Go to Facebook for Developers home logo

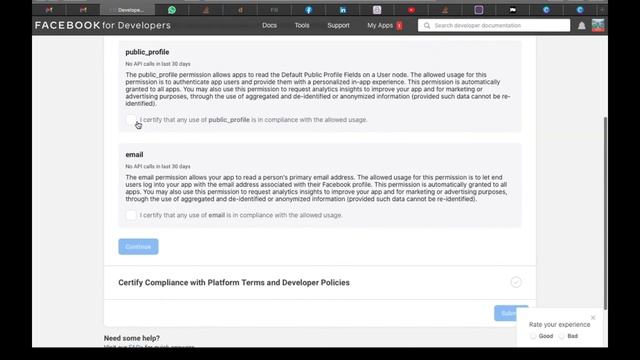click(x=102, y=25)
